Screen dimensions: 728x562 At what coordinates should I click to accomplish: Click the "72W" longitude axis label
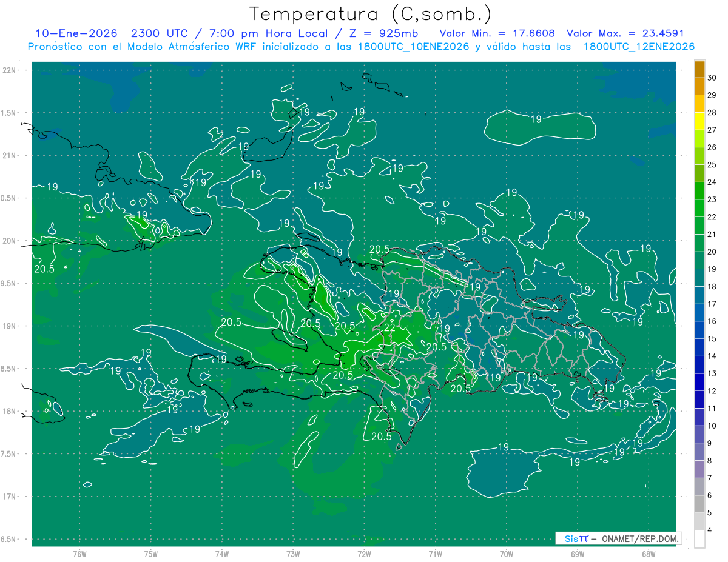pos(364,554)
